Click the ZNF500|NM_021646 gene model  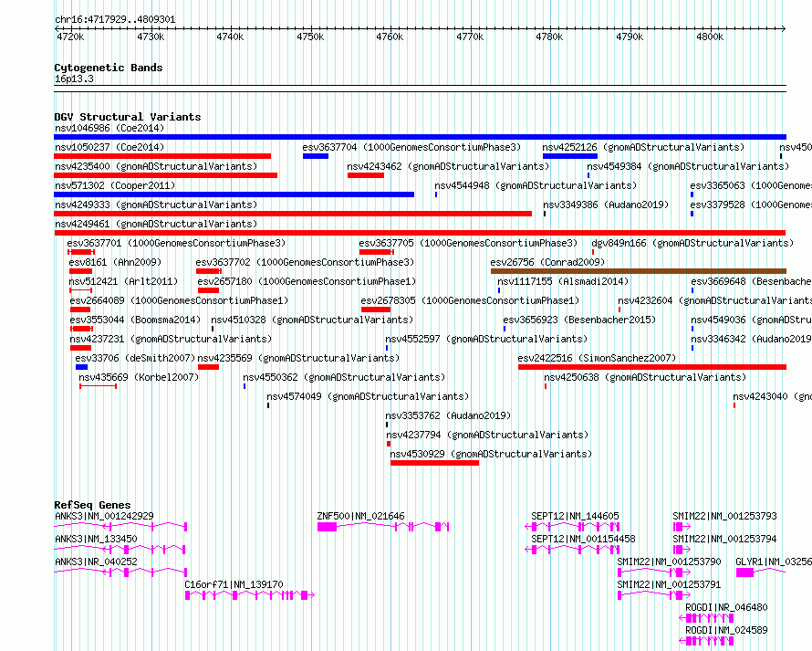point(383,527)
